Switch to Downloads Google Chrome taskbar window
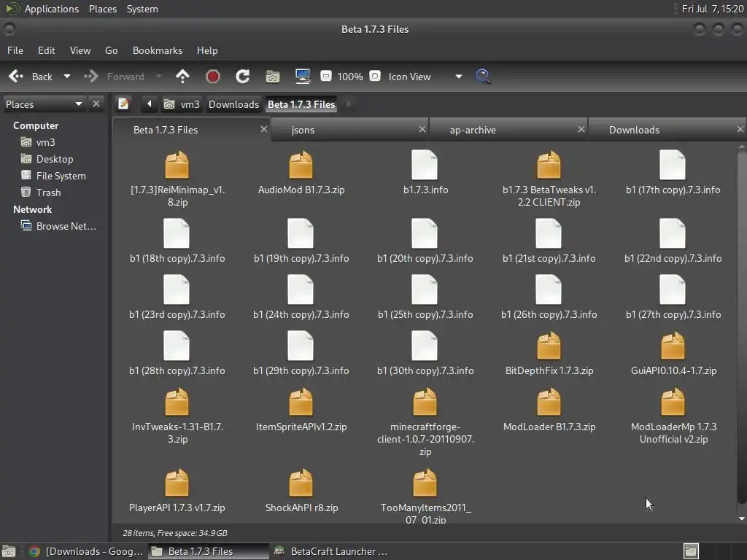The image size is (747, 560). [86, 551]
